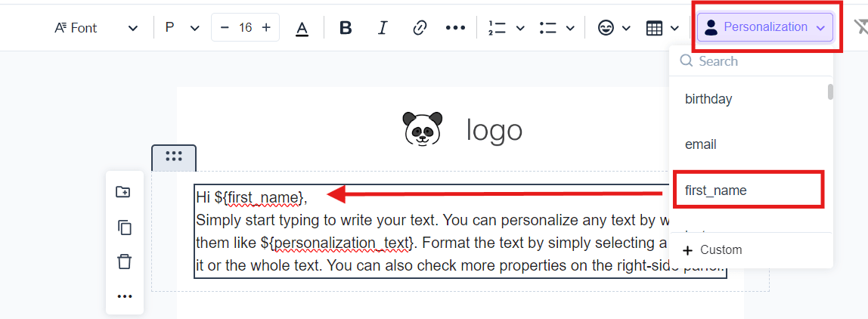The height and width of the screenshot is (319, 868).
Task: Duplicate the block with copy icon
Action: click(x=125, y=227)
